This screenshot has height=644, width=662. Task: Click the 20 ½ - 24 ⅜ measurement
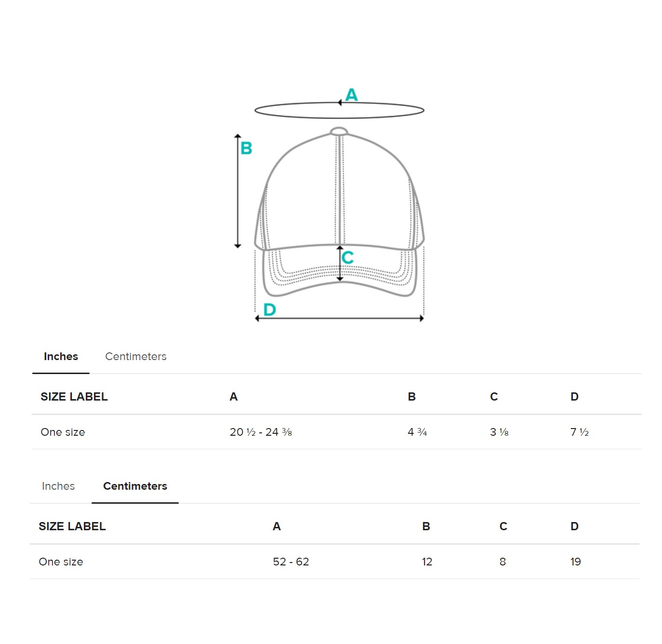(261, 432)
